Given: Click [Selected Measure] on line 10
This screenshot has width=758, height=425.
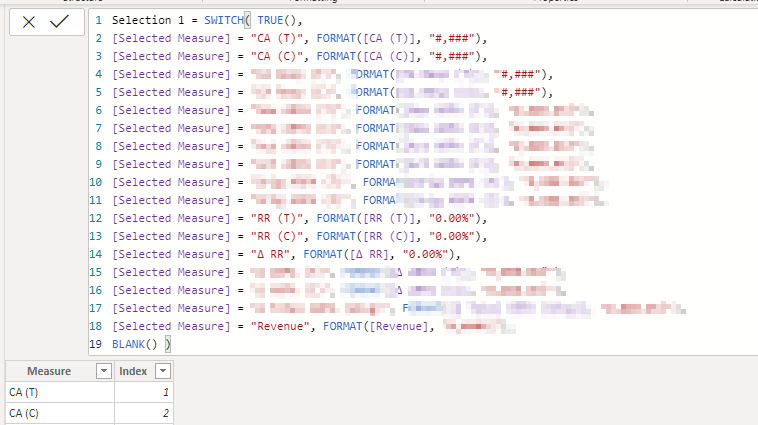Looking at the screenshot, I should click(171, 182).
